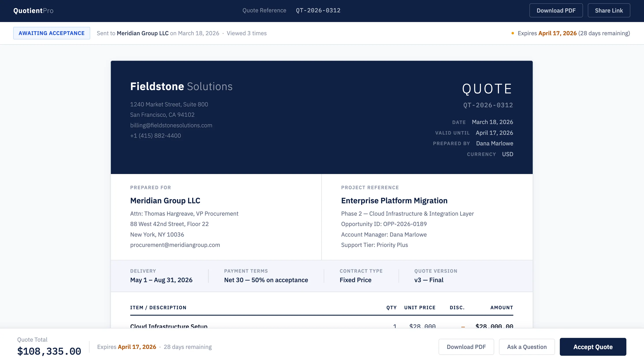Click phone number +1 (415) 882-4400

click(156, 136)
